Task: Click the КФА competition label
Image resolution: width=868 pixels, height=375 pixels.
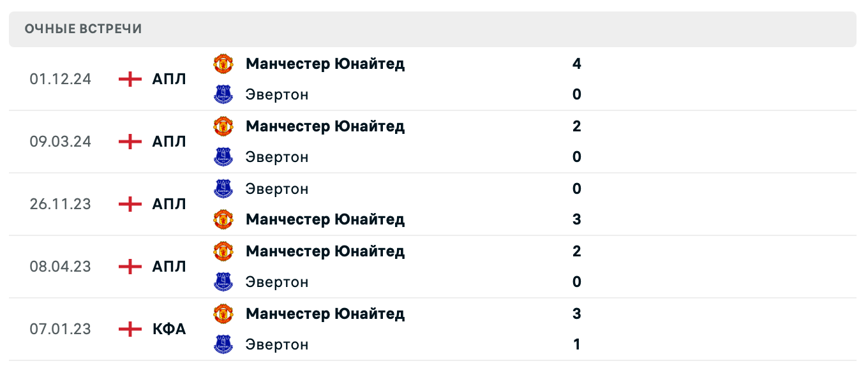Action: point(170,329)
